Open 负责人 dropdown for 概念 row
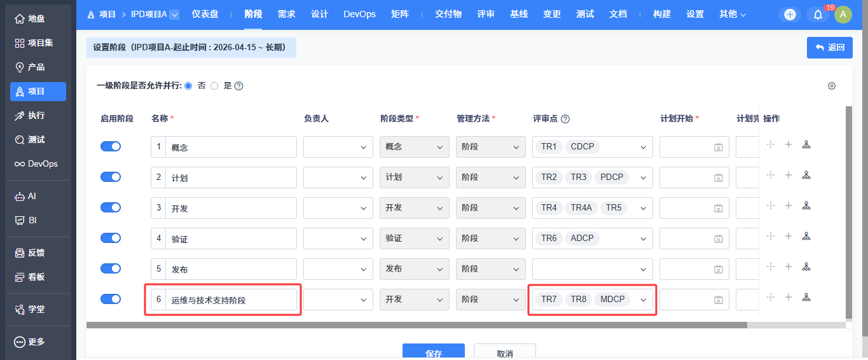The width and height of the screenshot is (868, 360). click(338, 147)
